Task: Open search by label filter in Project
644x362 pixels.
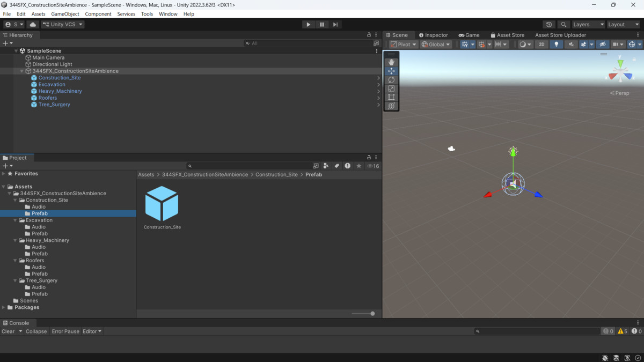Action: (336, 166)
